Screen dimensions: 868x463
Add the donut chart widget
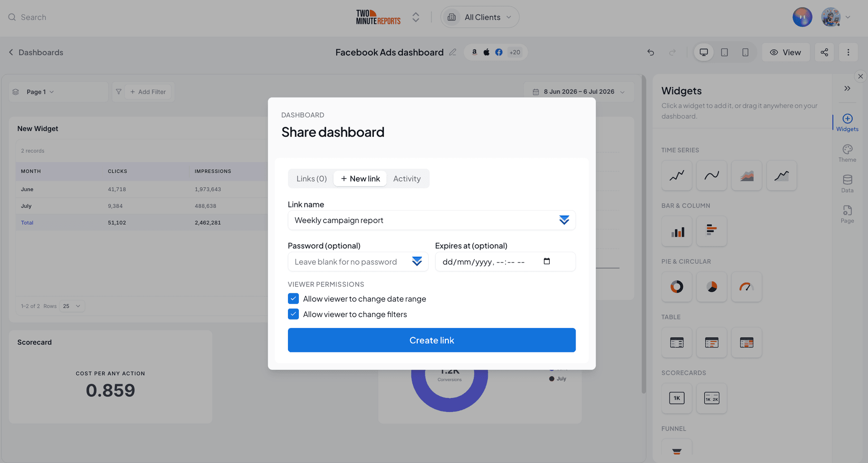676,287
